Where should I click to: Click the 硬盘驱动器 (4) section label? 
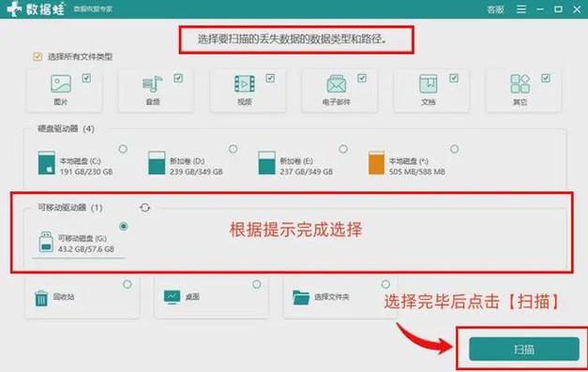[66, 129]
